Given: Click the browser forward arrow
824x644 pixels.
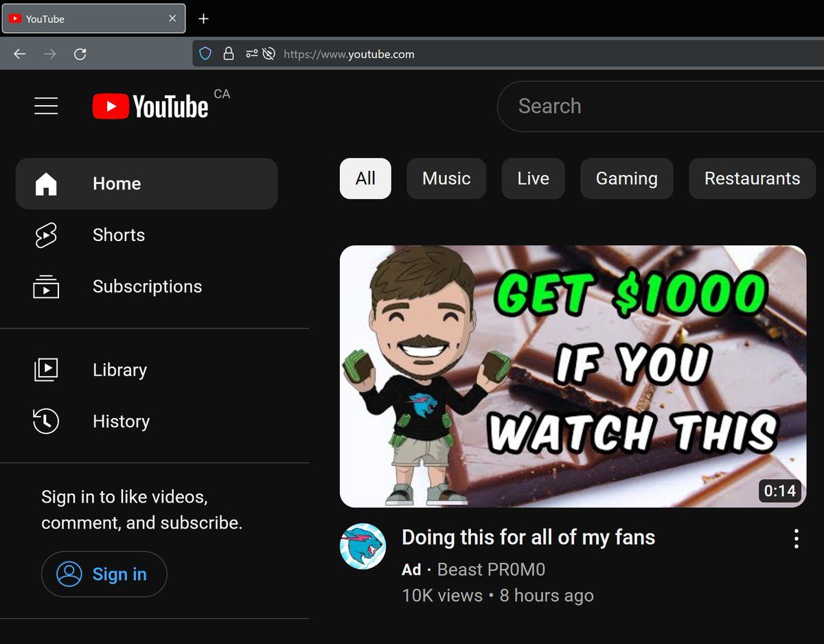Looking at the screenshot, I should [x=50, y=54].
